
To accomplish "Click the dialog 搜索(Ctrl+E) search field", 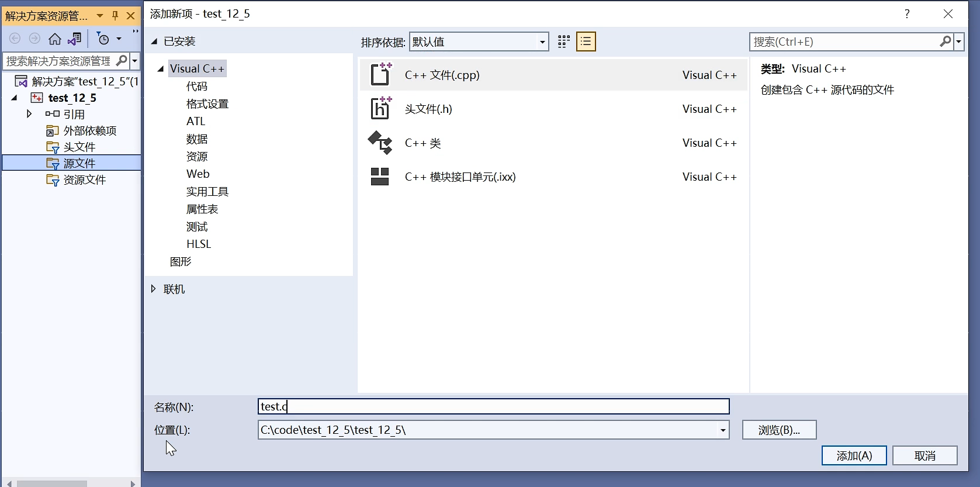I will click(844, 42).
